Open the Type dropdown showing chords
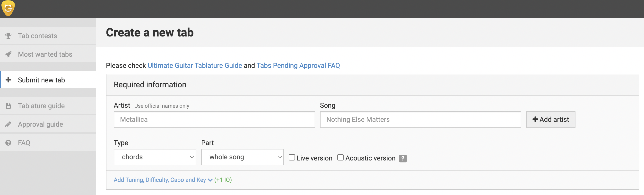The image size is (644, 195). [155, 157]
